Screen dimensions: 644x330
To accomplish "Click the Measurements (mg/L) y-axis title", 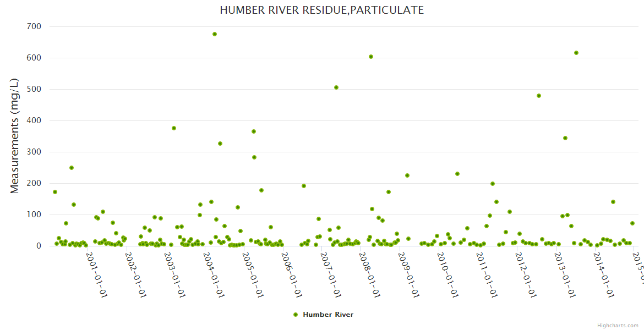I will click(x=15, y=136).
